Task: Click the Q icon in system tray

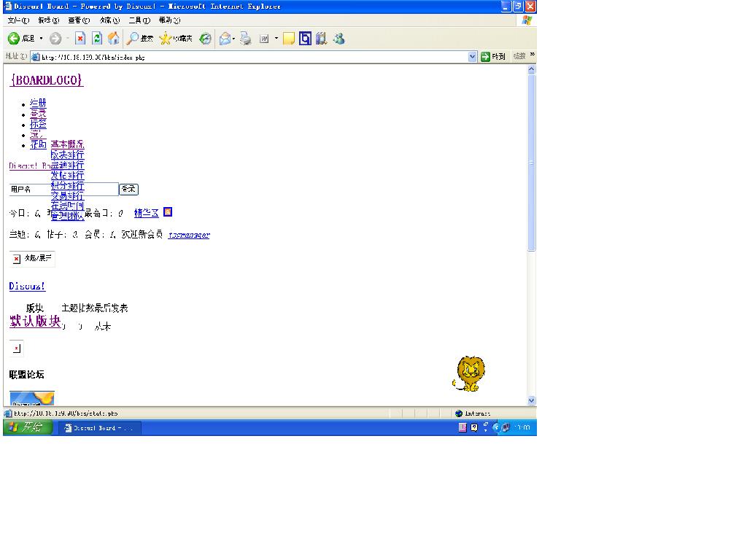Action: (474, 427)
